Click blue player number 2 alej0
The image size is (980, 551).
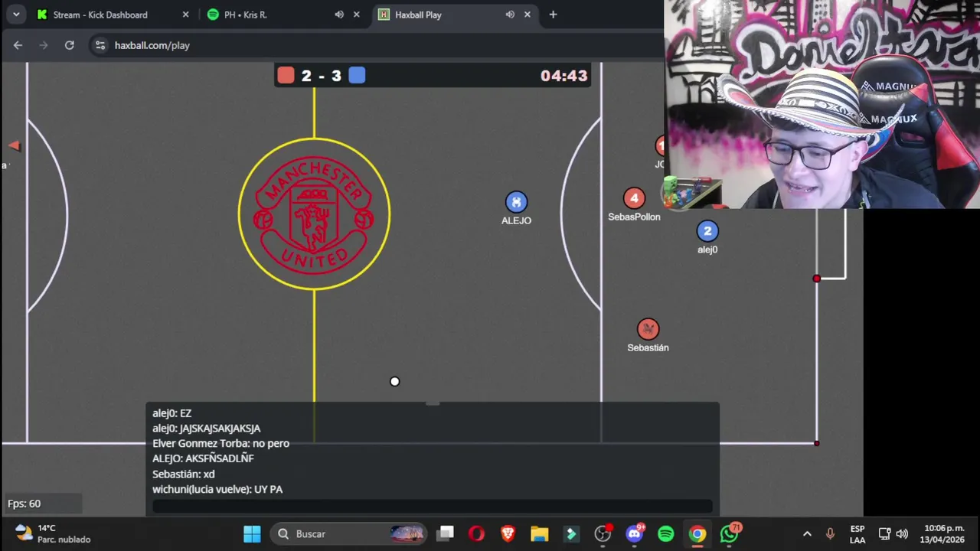coord(707,231)
